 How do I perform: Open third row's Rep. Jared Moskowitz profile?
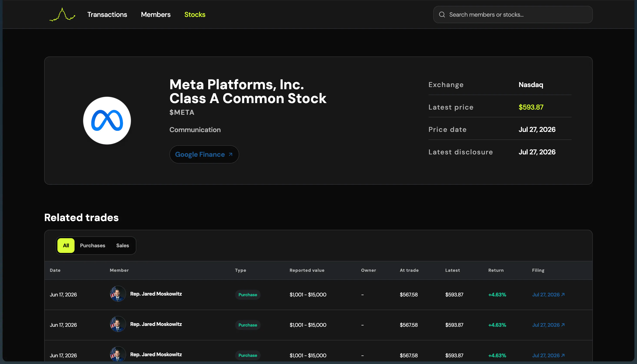pos(156,354)
